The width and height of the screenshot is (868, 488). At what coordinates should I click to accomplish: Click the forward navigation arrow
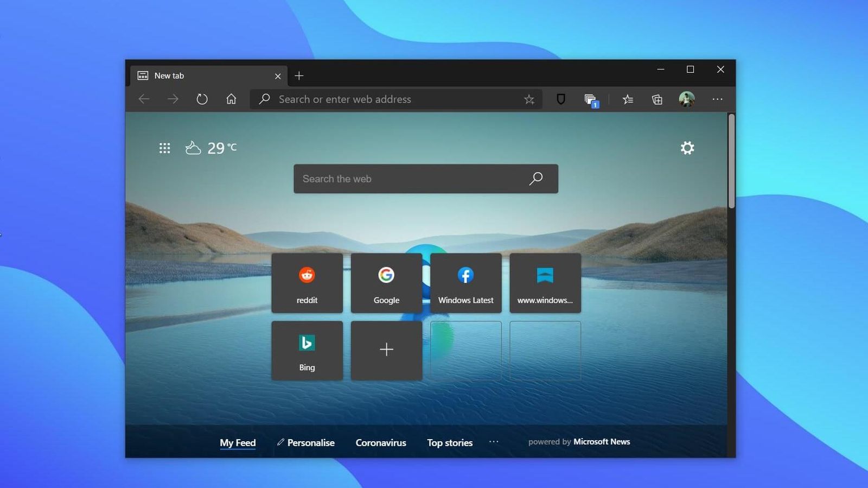tap(173, 99)
